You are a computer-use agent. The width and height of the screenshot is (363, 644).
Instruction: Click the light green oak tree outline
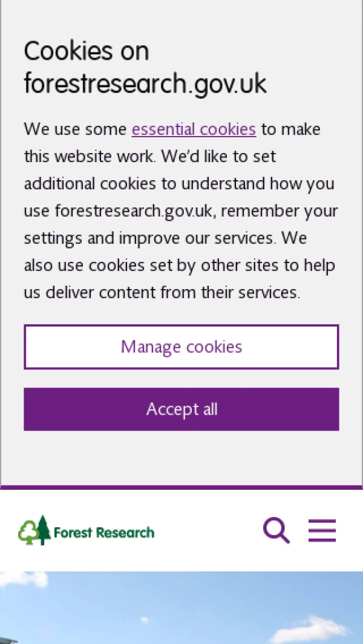pyautogui.click(x=27, y=533)
